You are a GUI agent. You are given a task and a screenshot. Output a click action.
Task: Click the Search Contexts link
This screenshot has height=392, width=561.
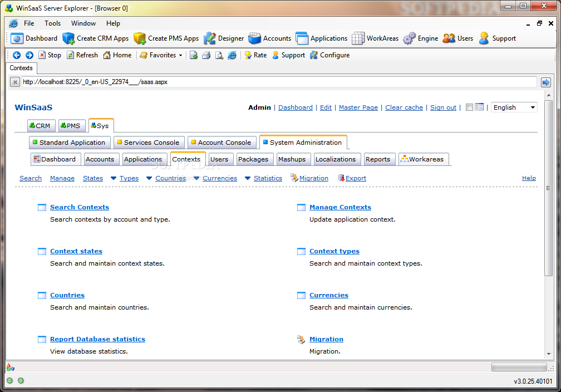pyautogui.click(x=80, y=207)
